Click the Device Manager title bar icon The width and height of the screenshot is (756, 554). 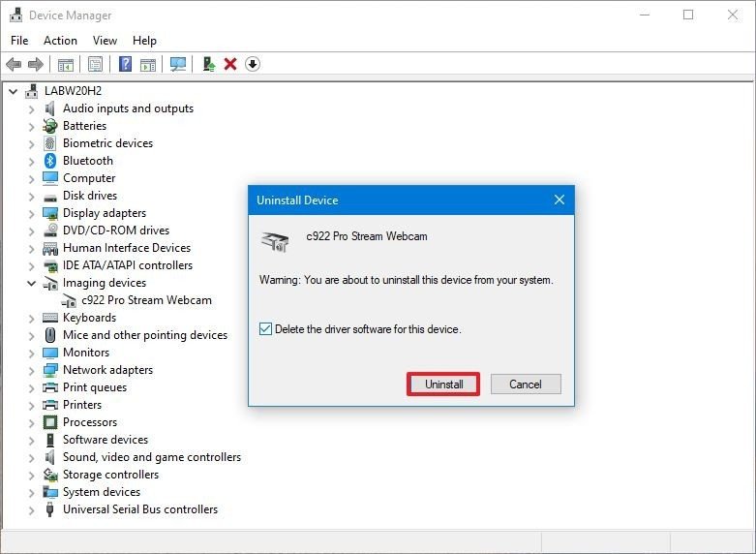tap(15, 15)
